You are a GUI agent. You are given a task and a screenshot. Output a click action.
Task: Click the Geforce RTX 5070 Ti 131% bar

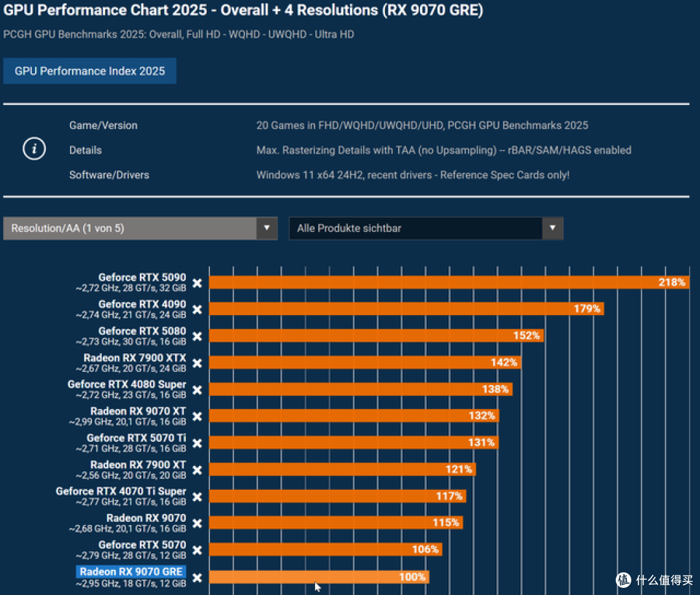pos(353,442)
